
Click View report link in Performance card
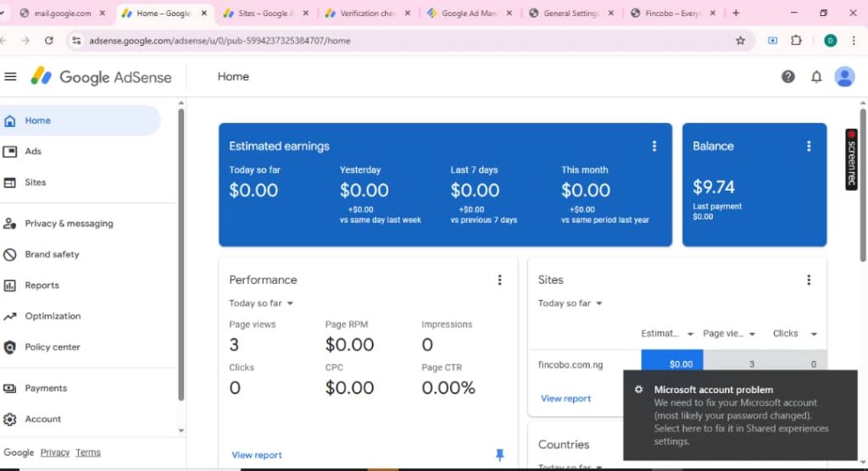[x=257, y=455]
